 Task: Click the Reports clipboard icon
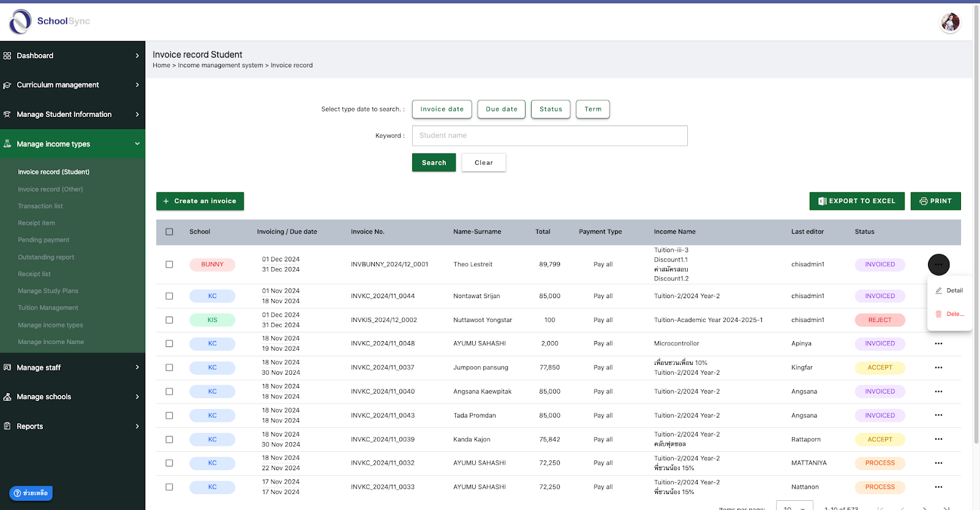point(7,426)
